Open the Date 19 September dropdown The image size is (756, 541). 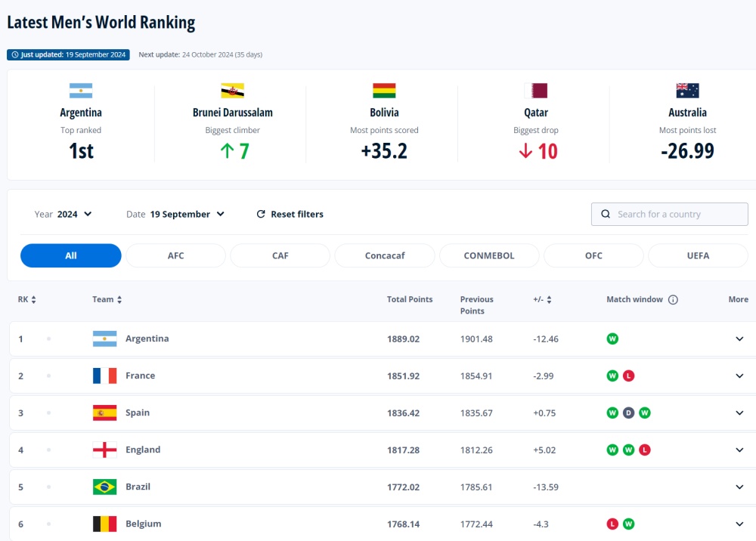(x=175, y=214)
